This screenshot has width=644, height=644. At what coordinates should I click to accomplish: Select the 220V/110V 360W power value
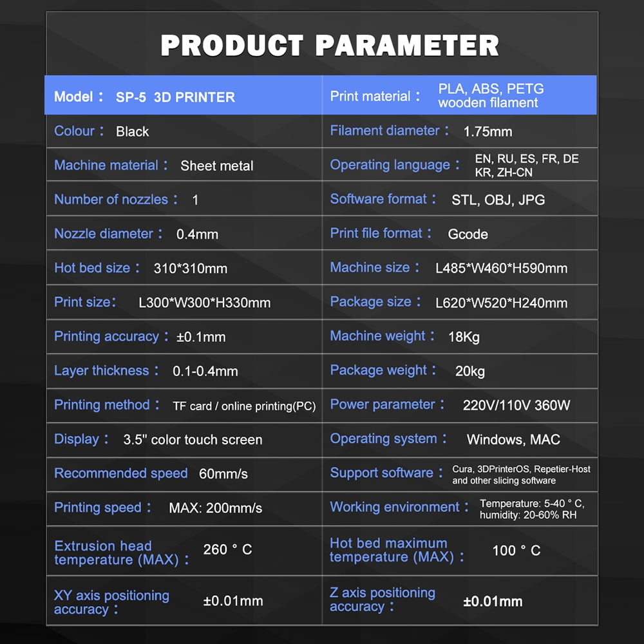click(516, 405)
